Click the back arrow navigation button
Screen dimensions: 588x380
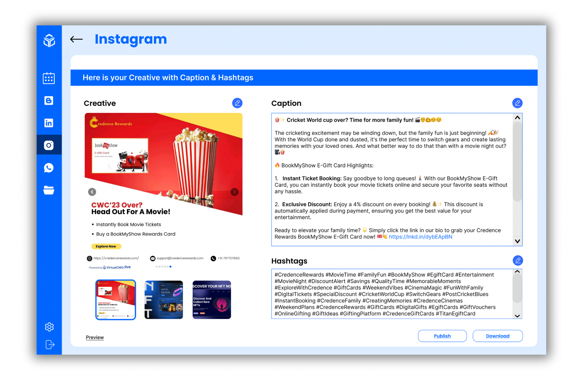coord(76,39)
